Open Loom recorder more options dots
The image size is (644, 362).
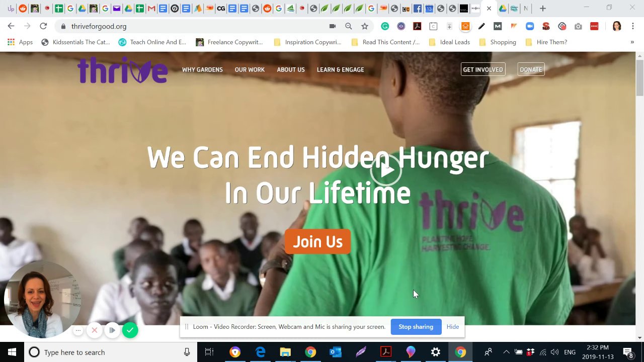[78, 330]
